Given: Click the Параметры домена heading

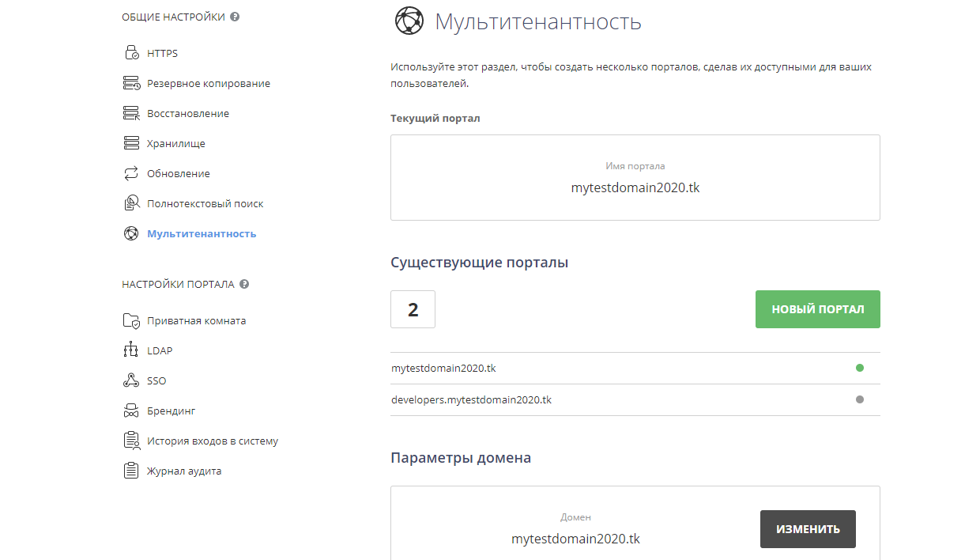Looking at the screenshot, I should pos(461,458).
